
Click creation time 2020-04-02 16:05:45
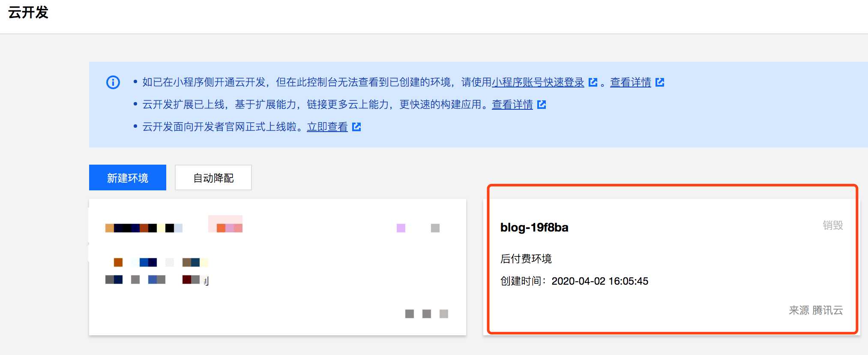pyautogui.click(x=600, y=281)
